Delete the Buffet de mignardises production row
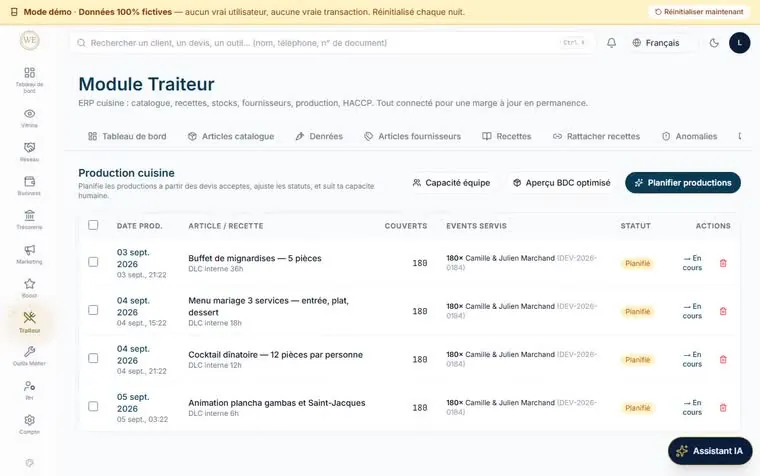The width and height of the screenshot is (760, 476). pyautogui.click(x=723, y=263)
